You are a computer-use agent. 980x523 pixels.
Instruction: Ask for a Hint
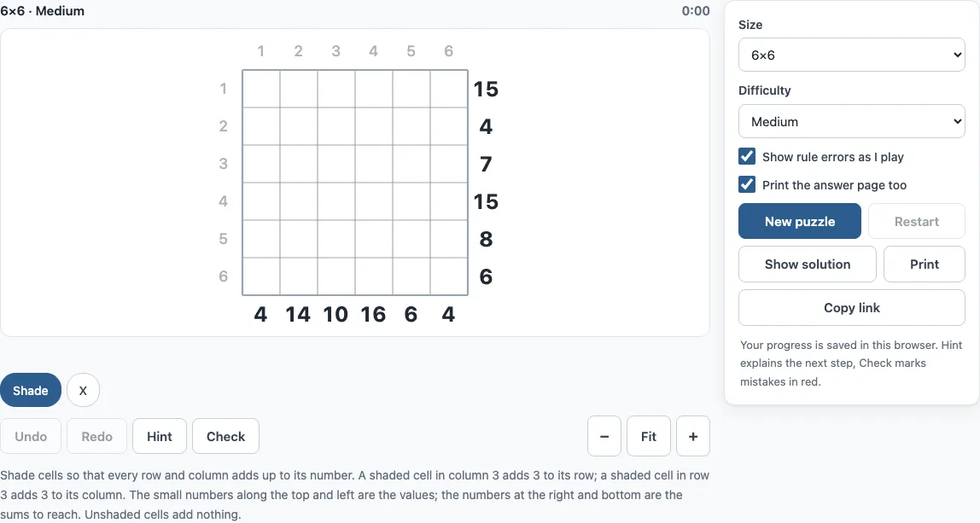coord(160,436)
